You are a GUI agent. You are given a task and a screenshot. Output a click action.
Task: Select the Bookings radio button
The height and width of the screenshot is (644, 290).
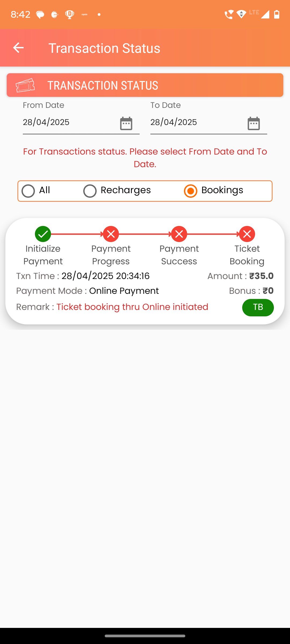(x=191, y=191)
